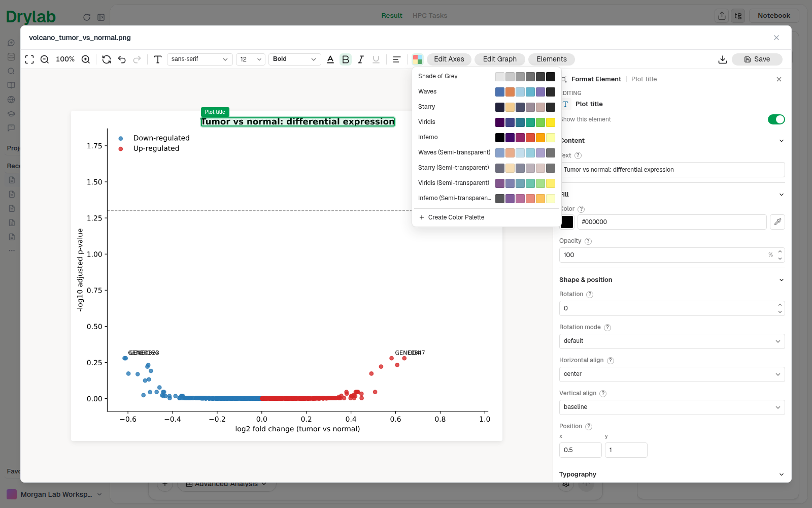
Task: Choose the Starry palette option
Action: (x=486, y=107)
